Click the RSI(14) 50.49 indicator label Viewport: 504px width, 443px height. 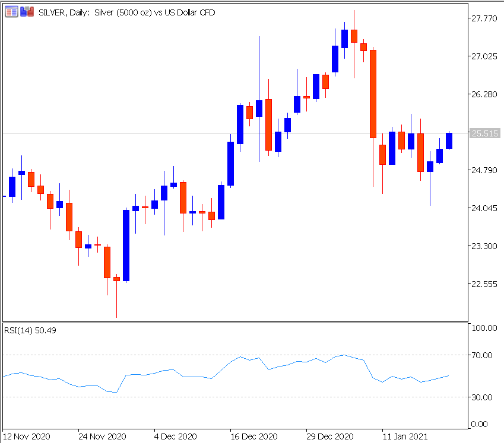coord(30,330)
